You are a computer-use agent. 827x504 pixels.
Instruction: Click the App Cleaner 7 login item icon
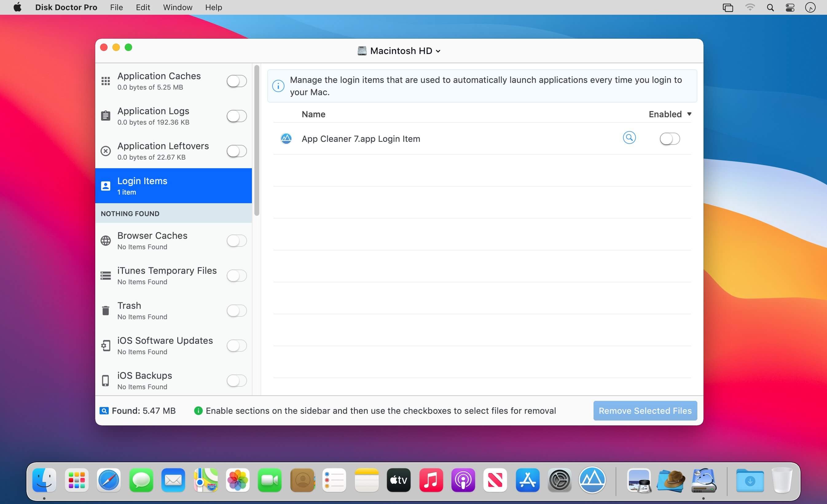(286, 138)
